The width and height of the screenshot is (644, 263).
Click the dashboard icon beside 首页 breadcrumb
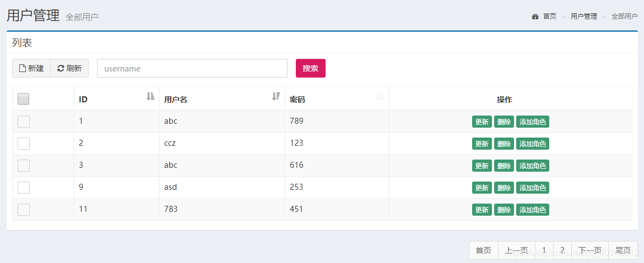[535, 17]
